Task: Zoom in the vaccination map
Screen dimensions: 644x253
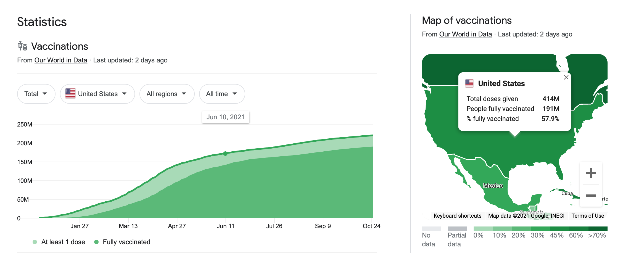Action: tap(591, 173)
